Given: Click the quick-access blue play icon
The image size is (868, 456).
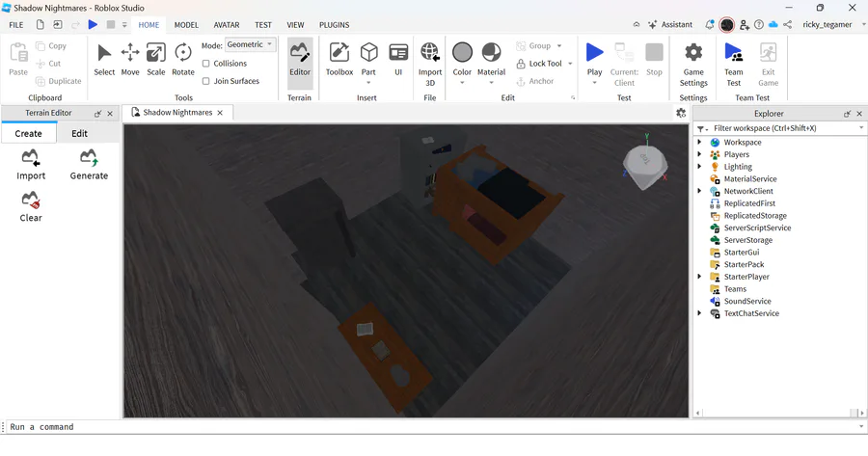Looking at the screenshot, I should [x=93, y=24].
